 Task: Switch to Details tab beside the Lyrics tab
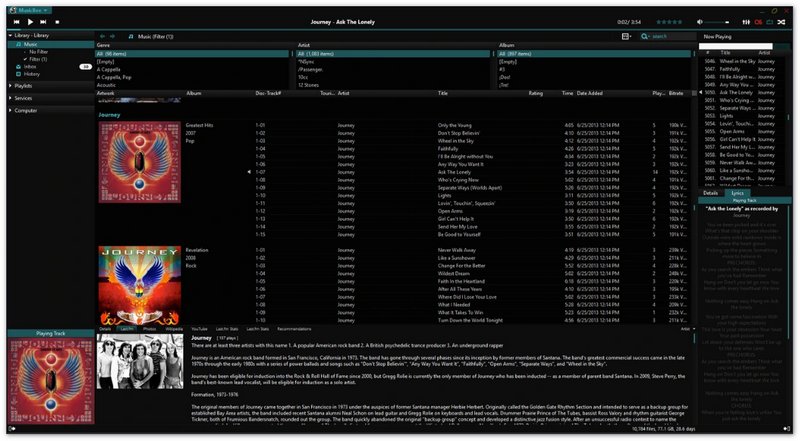click(x=710, y=193)
